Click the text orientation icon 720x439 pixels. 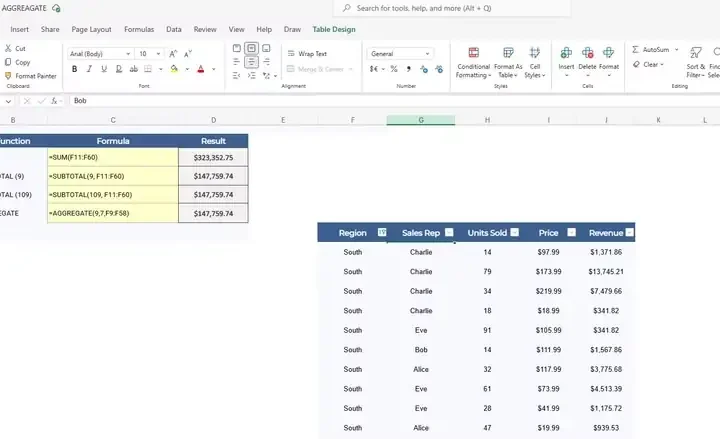pos(266,75)
